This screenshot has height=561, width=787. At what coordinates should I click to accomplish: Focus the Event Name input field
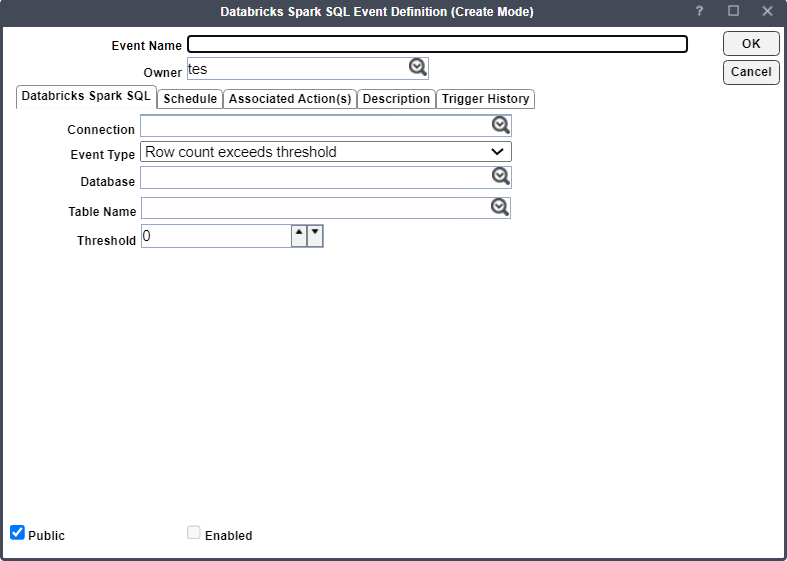click(438, 44)
